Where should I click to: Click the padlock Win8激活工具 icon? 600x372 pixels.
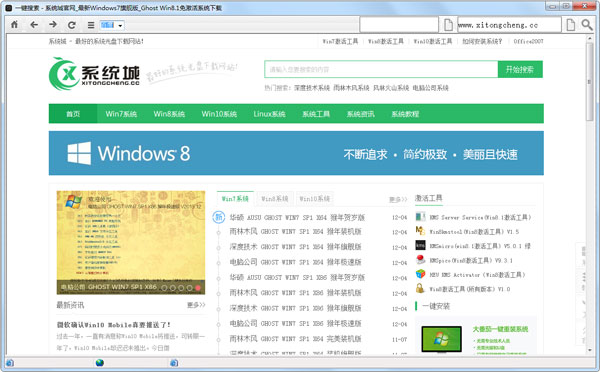pos(421,288)
